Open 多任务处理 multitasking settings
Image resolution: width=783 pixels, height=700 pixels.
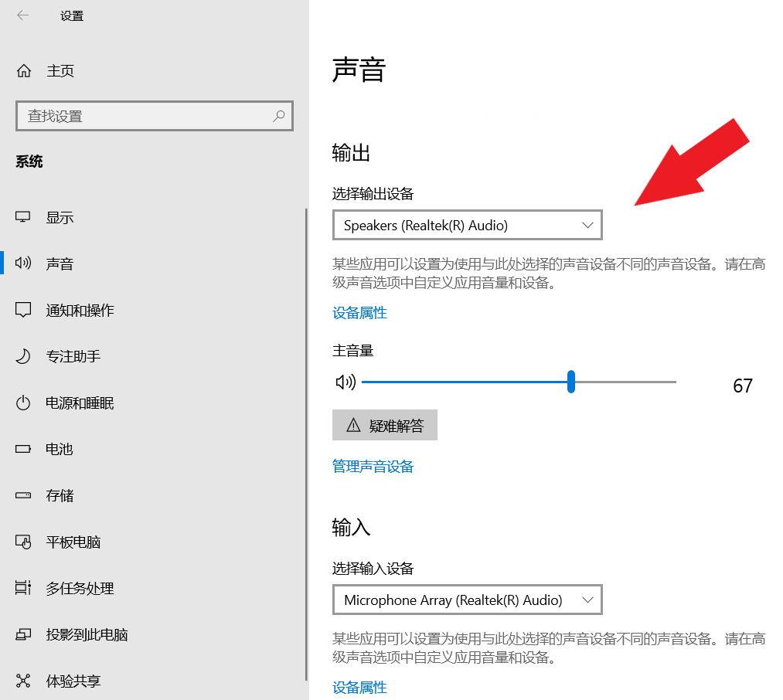pos(80,588)
